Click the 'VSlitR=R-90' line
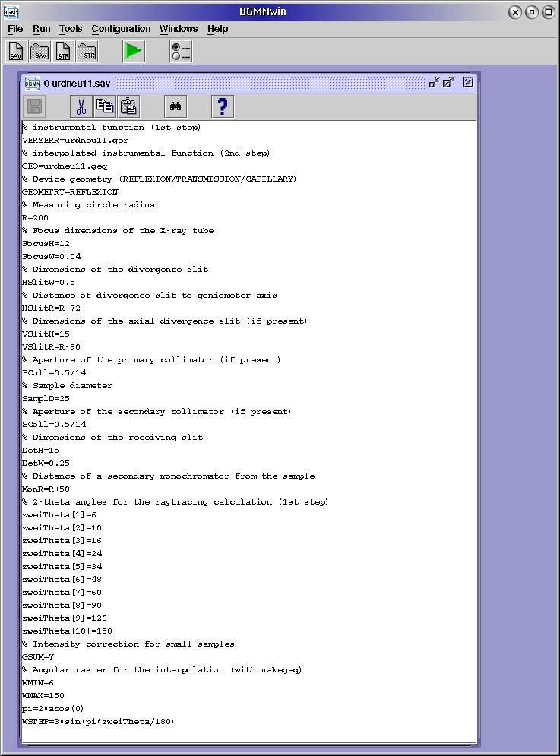Screen dimensions: 560x756 [x=51, y=347]
